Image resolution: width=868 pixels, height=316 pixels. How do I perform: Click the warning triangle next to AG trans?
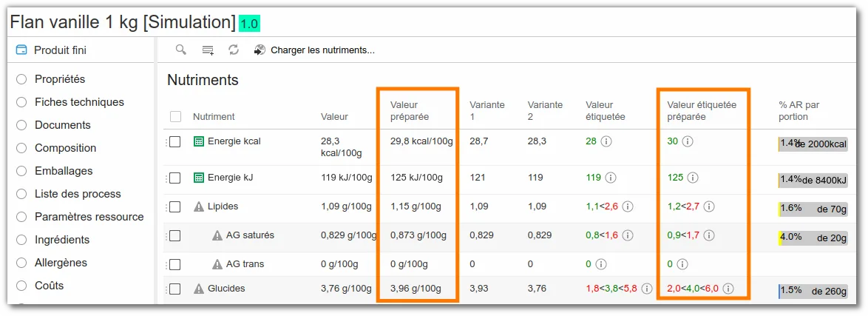pyautogui.click(x=217, y=264)
